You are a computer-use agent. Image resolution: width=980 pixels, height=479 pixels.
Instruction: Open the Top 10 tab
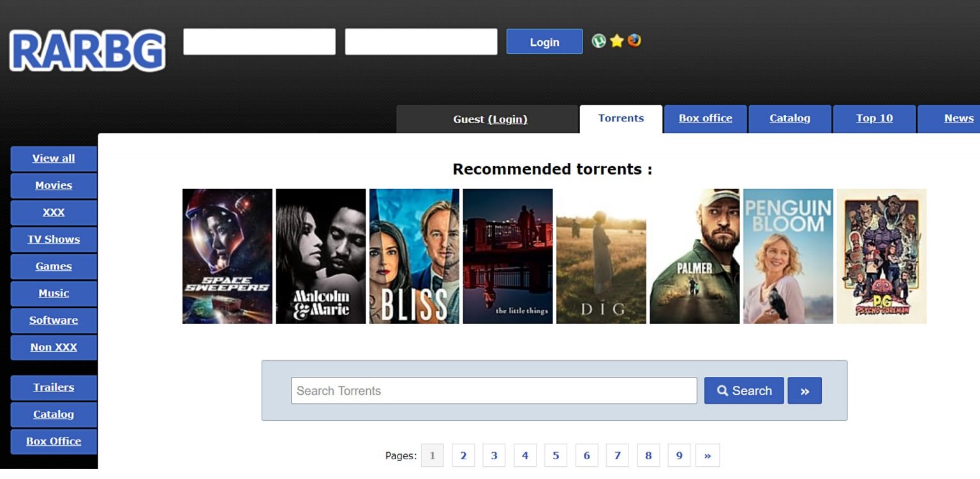pyautogui.click(x=874, y=119)
